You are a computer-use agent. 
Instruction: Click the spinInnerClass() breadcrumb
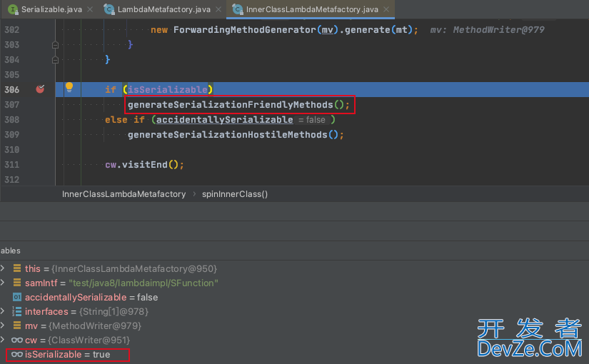point(235,194)
